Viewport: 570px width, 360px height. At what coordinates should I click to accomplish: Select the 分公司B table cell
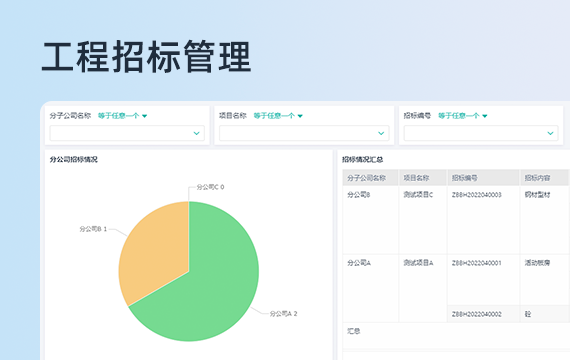click(370, 220)
